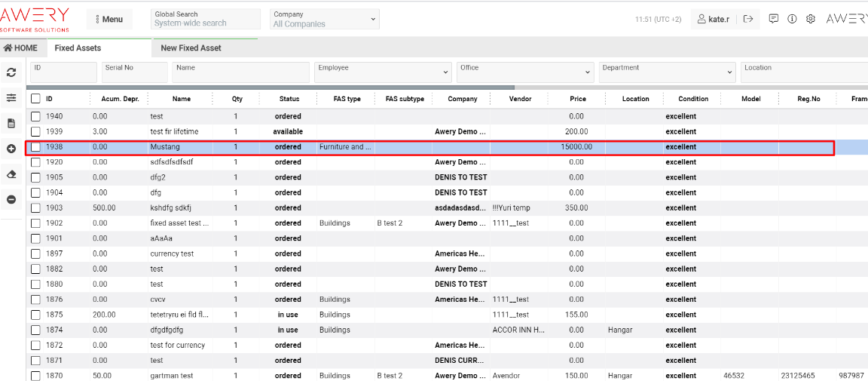
Task: Log out using the exit arrow icon
Action: point(747,19)
